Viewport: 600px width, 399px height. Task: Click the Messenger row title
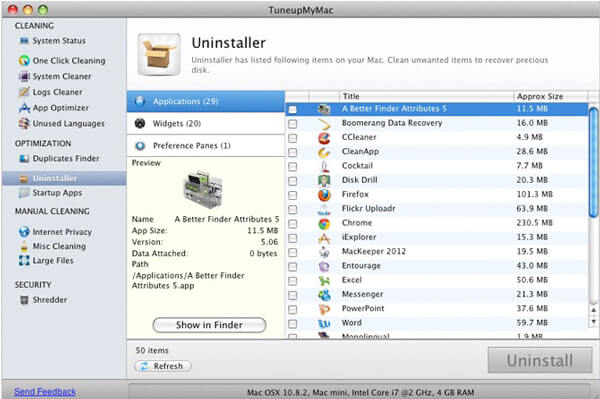coord(362,294)
